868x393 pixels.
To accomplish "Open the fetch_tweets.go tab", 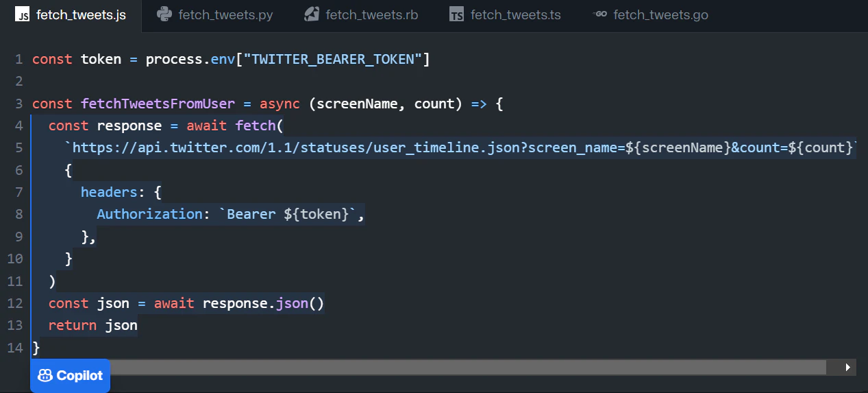I will pos(652,15).
